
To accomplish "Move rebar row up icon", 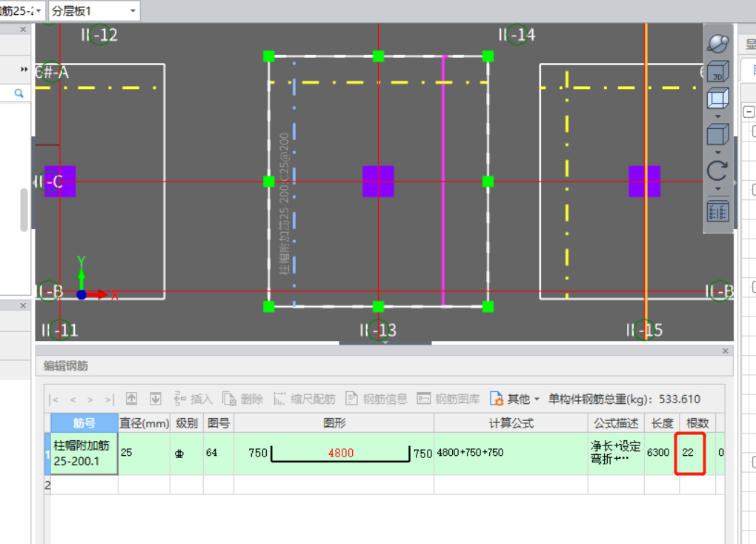I will (x=132, y=399).
